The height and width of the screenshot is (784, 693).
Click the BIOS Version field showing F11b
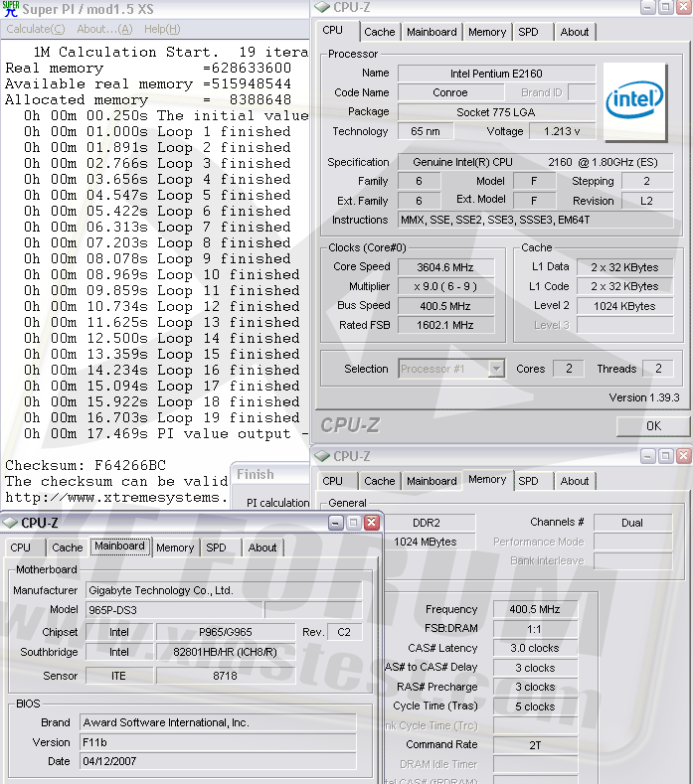pos(217,742)
